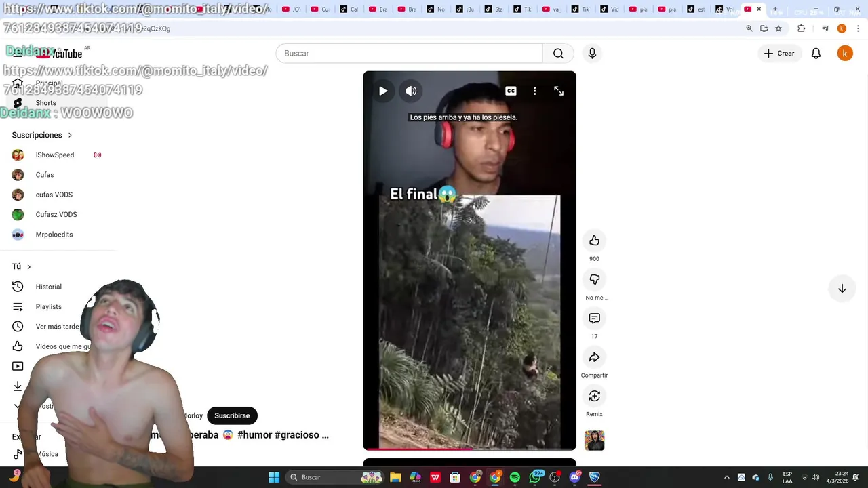The width and height of the screenshot is (868, 488).
Task: Click the Crear button
Action: click(x=779, y=54)
